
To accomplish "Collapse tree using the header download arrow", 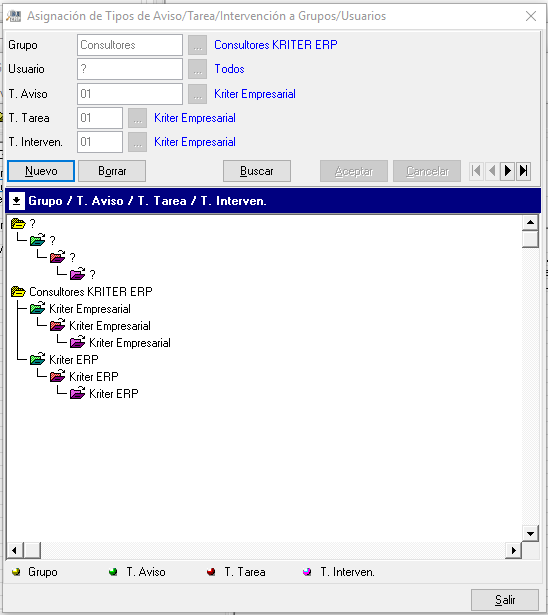I will tap(16, 201).
